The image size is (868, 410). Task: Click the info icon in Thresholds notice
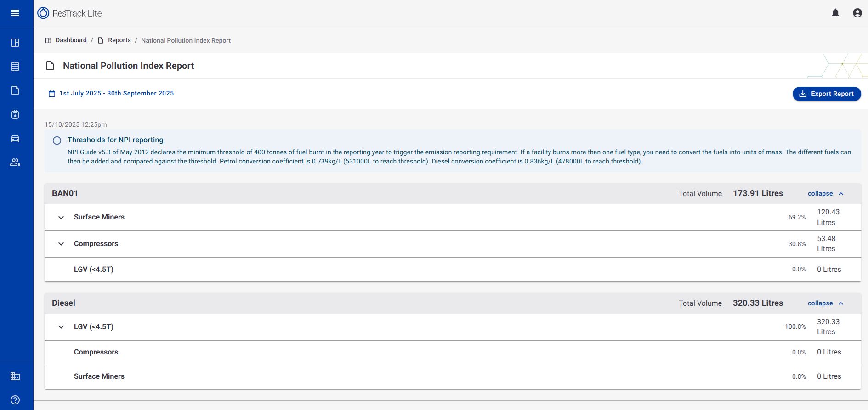57,140
